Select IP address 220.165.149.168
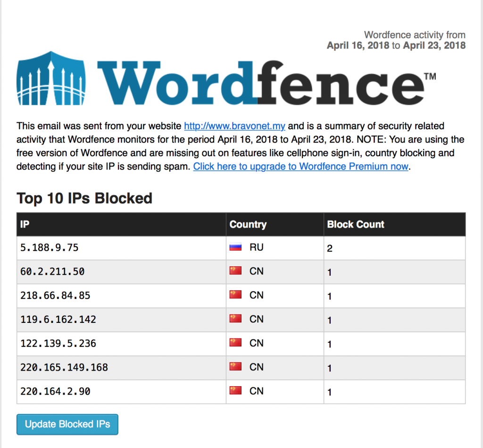Screen dimensions: 483x448 click(64, 368)
